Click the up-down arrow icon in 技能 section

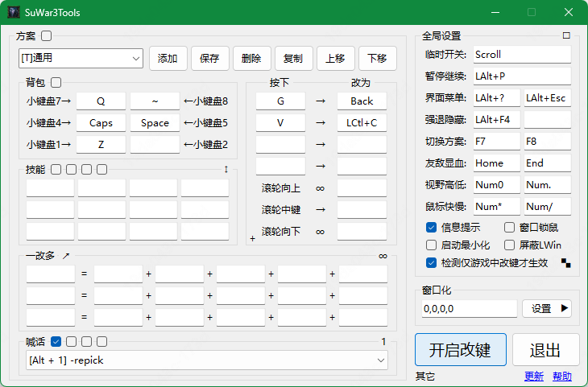[x=226, y=170]
